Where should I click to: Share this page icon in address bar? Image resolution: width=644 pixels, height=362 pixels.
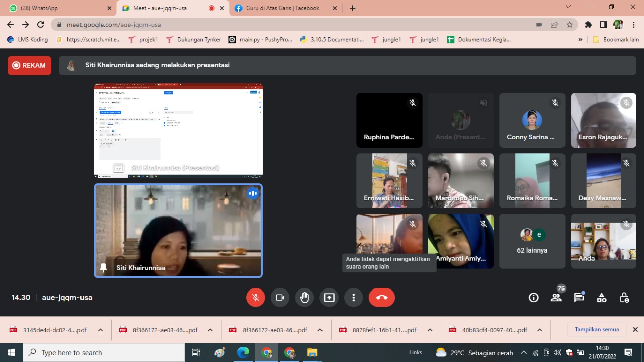pyautogui.click(x=554, y=24)
